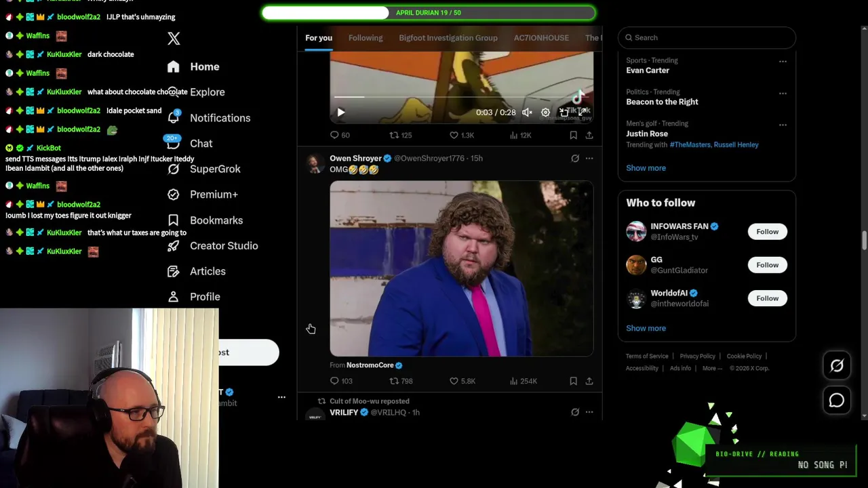Like Owen Shroyer post (5.8K)

click(x=462, y=381)
